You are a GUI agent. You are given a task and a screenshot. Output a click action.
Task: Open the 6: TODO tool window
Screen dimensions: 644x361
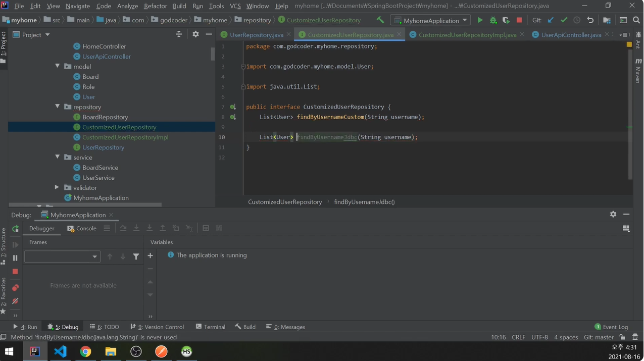click(104, 327)
